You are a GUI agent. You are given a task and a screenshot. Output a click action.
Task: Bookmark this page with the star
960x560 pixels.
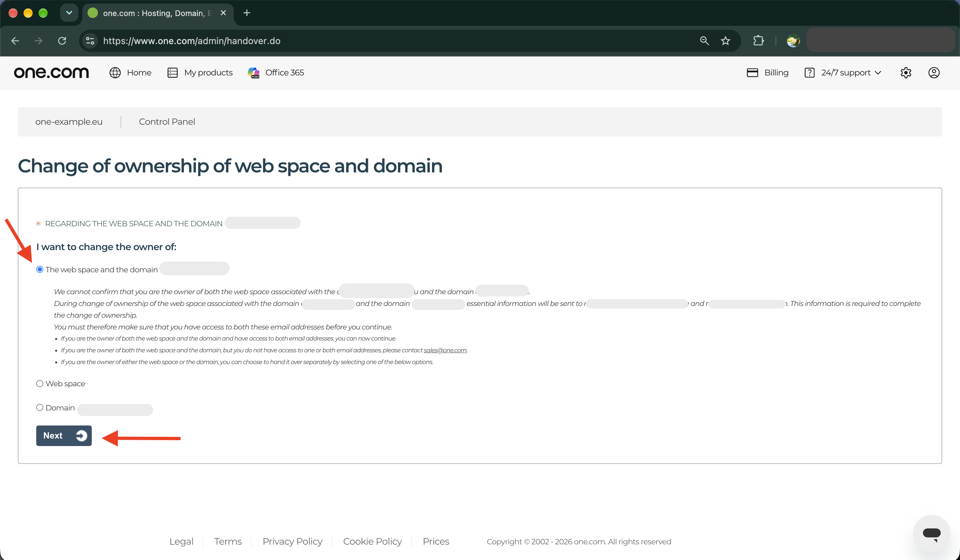coord(725,41)
